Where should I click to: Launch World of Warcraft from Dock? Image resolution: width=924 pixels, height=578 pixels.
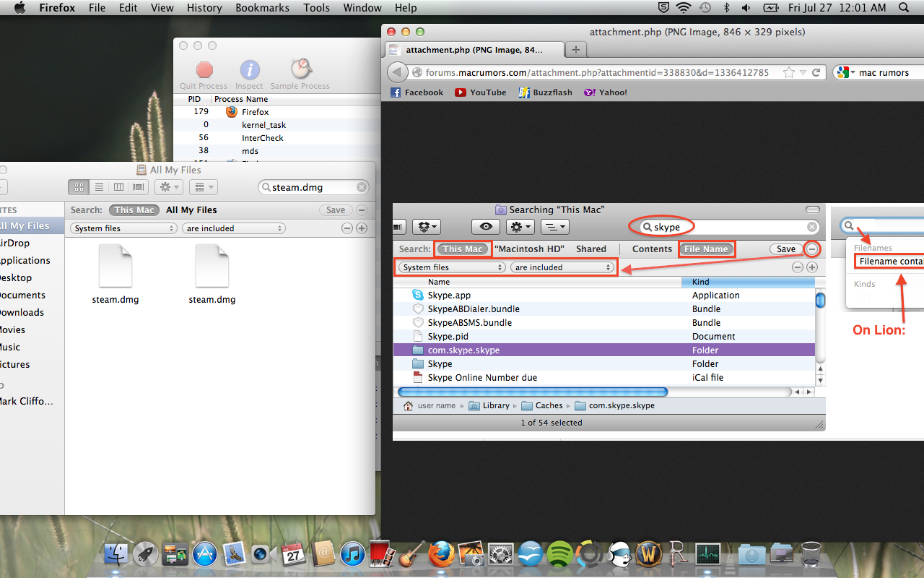(x=648, y=555)
